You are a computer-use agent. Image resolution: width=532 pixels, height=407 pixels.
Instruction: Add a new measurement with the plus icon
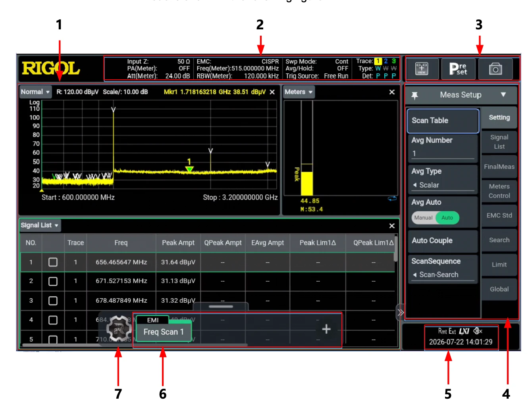click(x=326, y=329)
